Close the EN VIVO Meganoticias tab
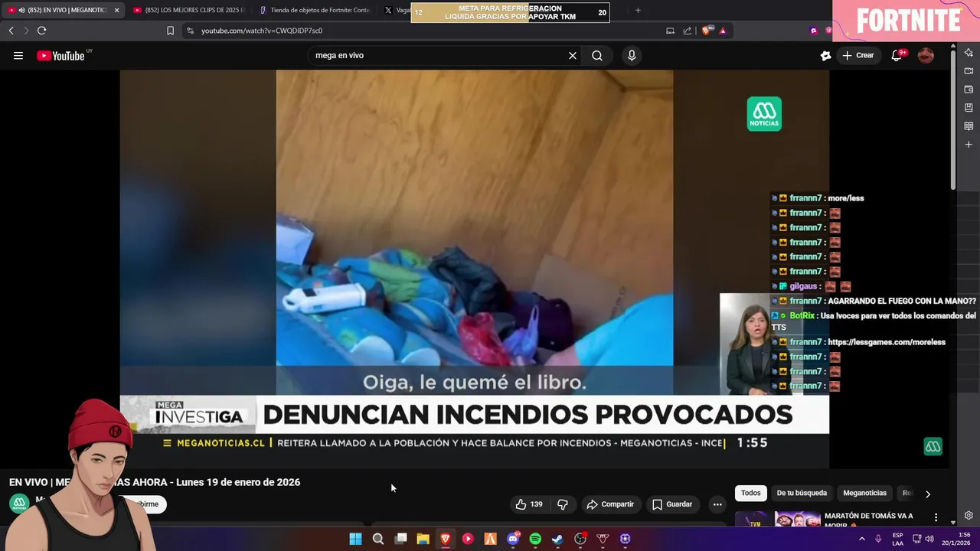The image size is (980, 551). (x=116, y=10)
